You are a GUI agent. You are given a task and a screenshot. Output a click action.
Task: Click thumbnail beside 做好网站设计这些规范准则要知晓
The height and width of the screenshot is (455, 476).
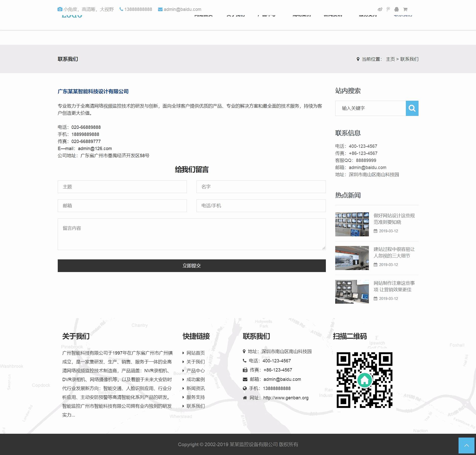(352, 224)
